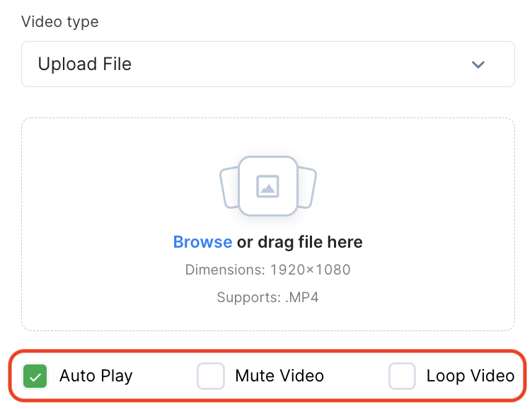The height and width of the screenshot is (409, 532).
Task: Click the 'or drag file here' text
Action: pos(299,242)
